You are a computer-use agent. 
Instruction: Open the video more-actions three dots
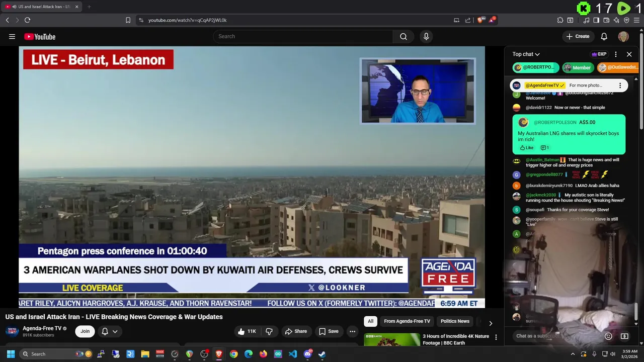click(x=352, y=331)
